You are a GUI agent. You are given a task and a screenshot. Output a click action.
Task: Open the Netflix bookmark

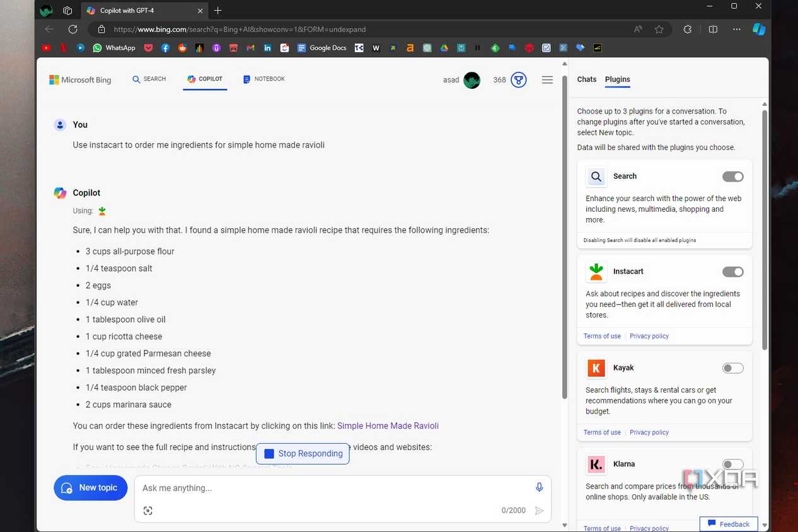point(63,47)
